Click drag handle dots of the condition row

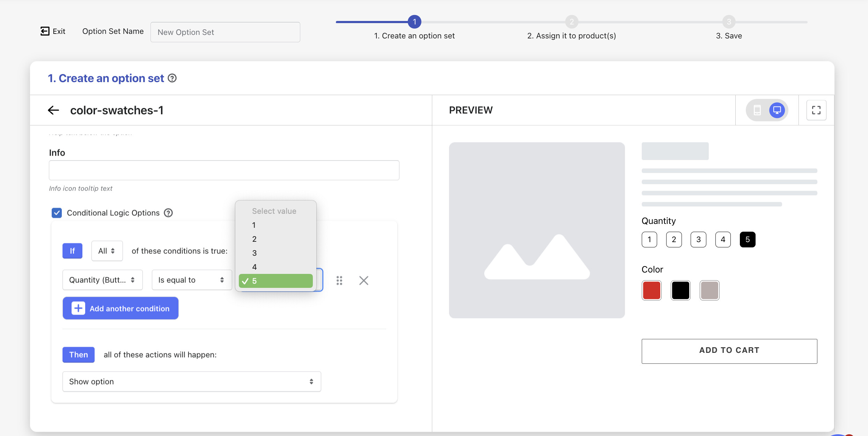pyautogui.click(x=339, y=281)
